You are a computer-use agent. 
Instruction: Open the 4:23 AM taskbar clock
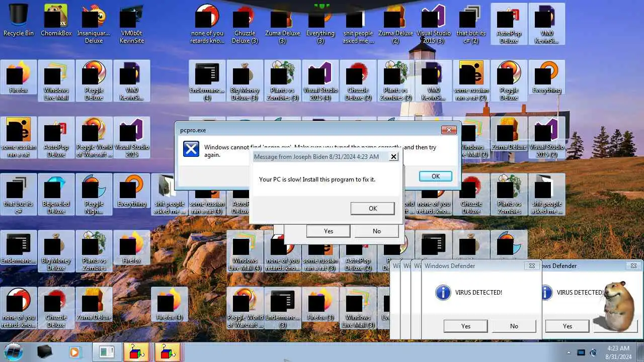pos(618,352)
